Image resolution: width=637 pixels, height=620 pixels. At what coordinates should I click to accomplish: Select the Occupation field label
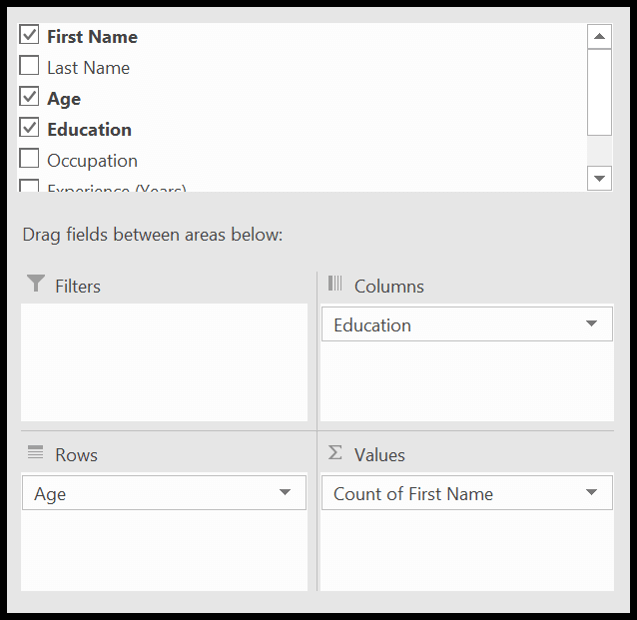93,161
